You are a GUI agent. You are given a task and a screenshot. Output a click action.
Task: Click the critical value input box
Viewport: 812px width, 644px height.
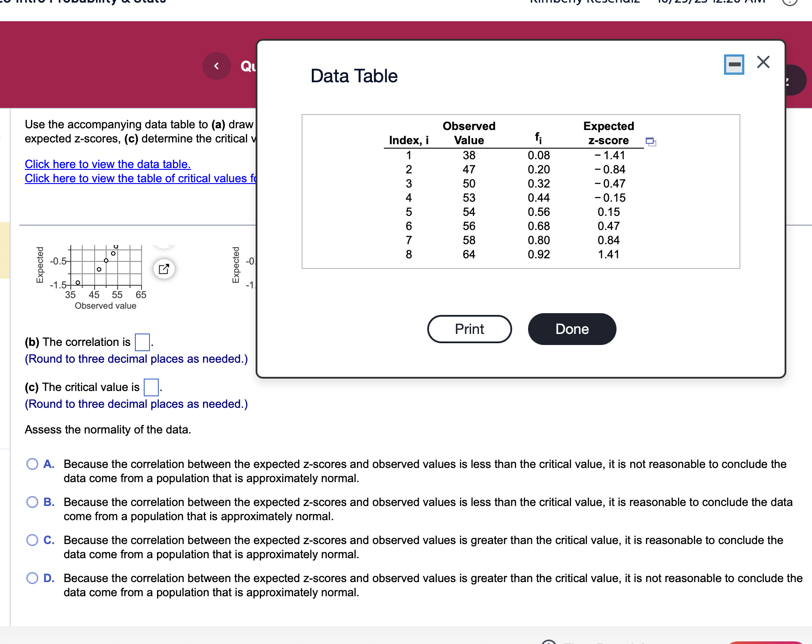pos(151,387)
